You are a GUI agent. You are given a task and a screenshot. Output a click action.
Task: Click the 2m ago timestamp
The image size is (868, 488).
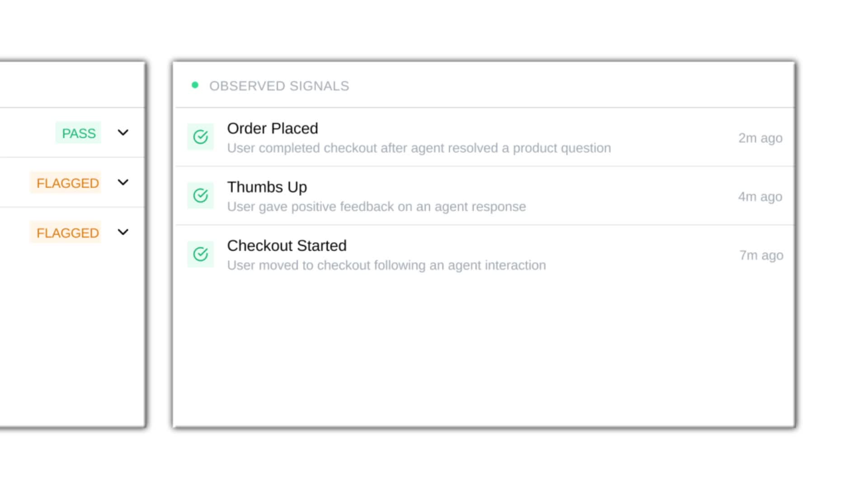click(x=760, y=138)
